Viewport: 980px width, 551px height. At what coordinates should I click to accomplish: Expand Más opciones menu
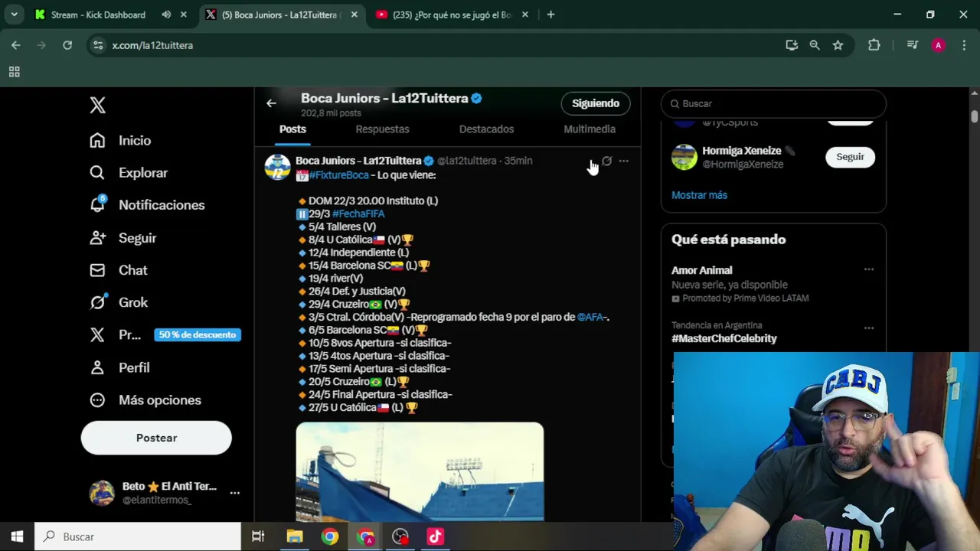pyautogui.click(x=145, y=399)
